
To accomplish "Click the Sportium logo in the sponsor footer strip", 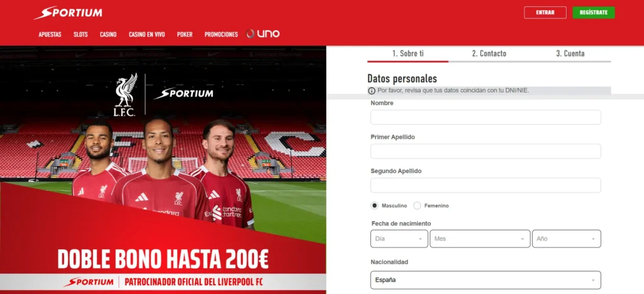I will [x=89, y=282].
